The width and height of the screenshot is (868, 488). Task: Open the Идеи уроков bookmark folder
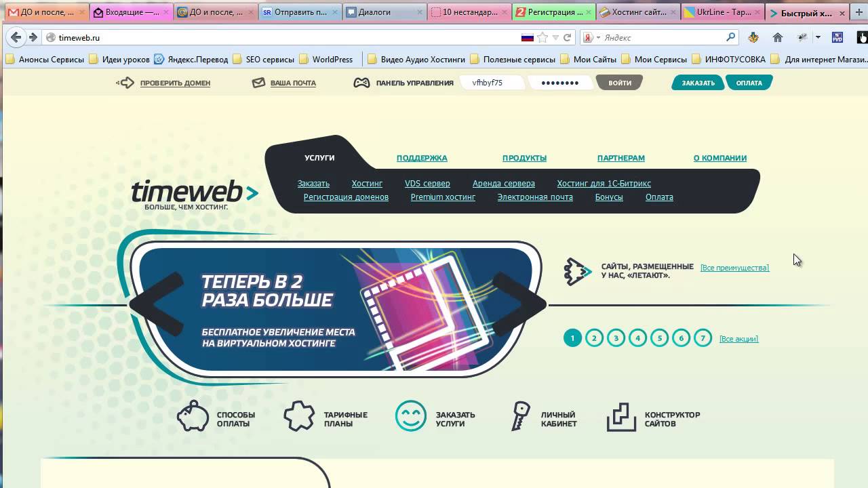click(119, 60)
